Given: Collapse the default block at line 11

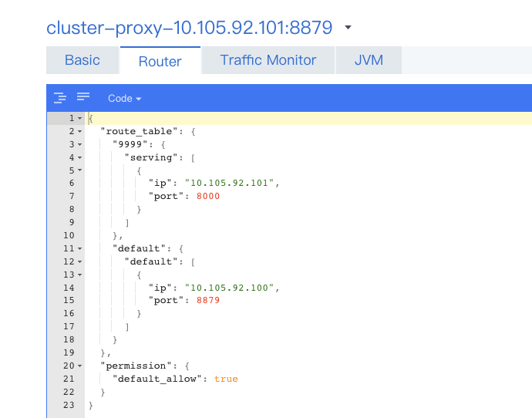Looking at the screenshot, I should click(79, 248).
